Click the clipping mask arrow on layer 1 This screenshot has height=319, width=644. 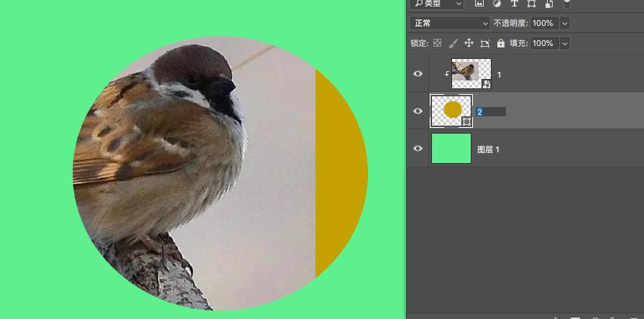pyautogui.click(x=446, y=74)
